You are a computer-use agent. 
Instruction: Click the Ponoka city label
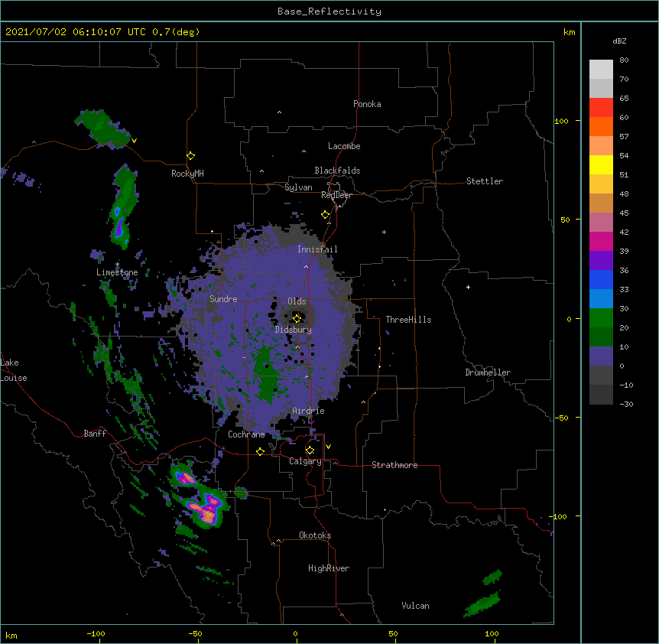[367, 104]
